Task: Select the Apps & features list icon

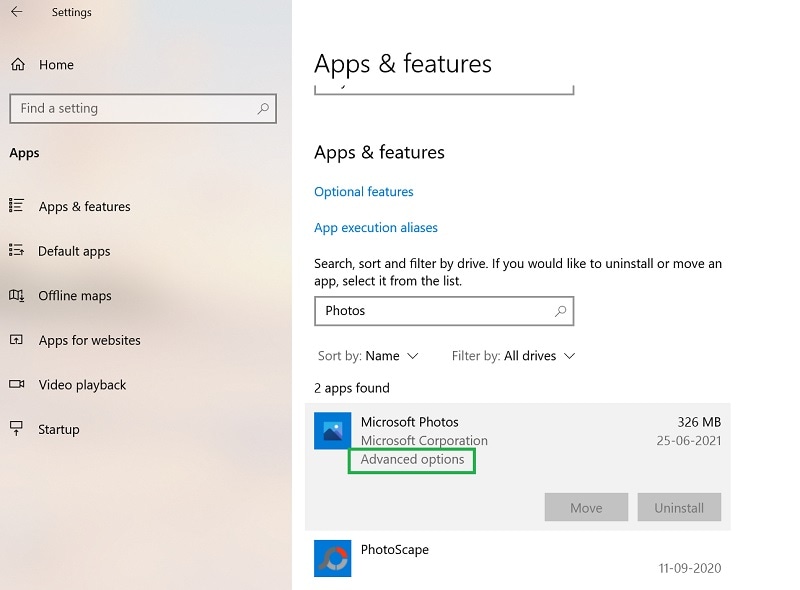Action: coord(16,206)
